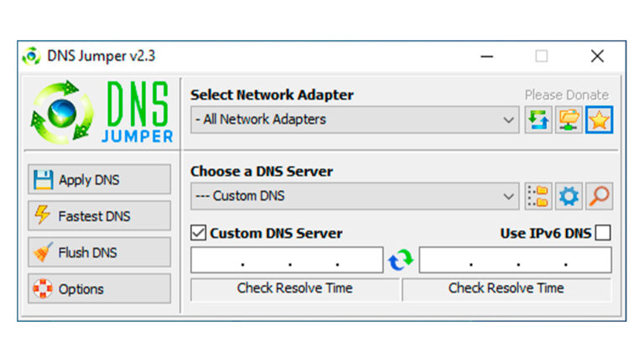The height and width of the screenshot is (362, 644).
Task: Click the magnifier search DNS icon
Action: 600,196
